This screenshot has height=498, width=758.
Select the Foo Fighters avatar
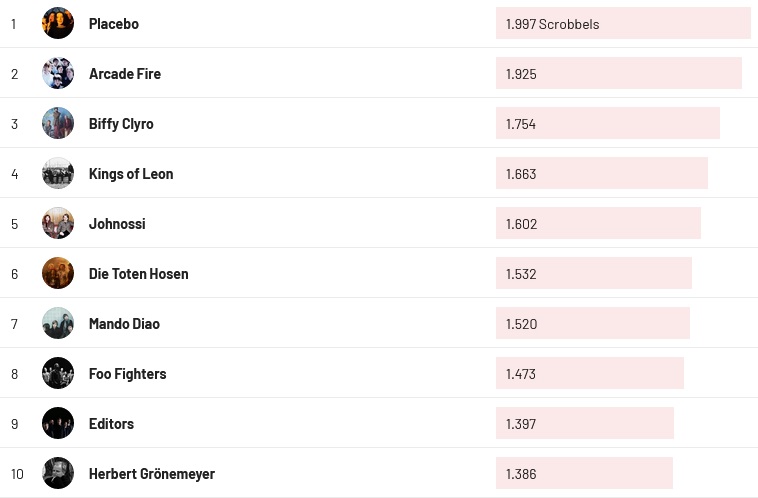point(58,373)
